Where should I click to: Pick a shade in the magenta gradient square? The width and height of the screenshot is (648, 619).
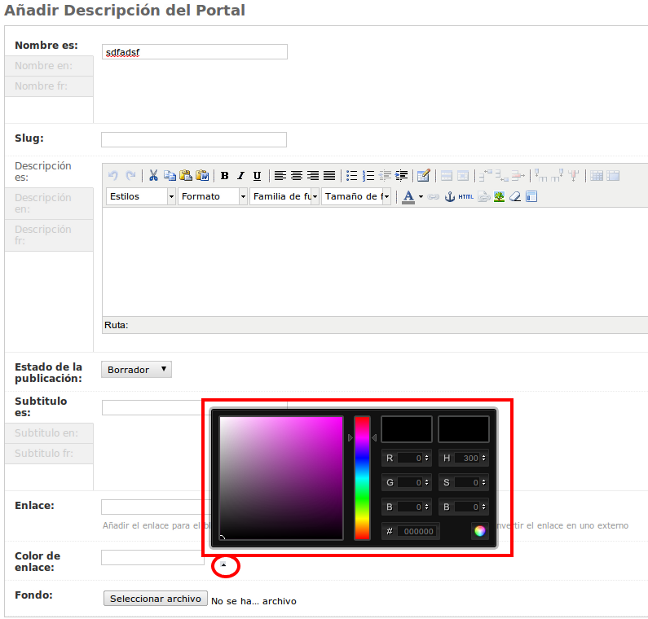click(x=281, y=478)
